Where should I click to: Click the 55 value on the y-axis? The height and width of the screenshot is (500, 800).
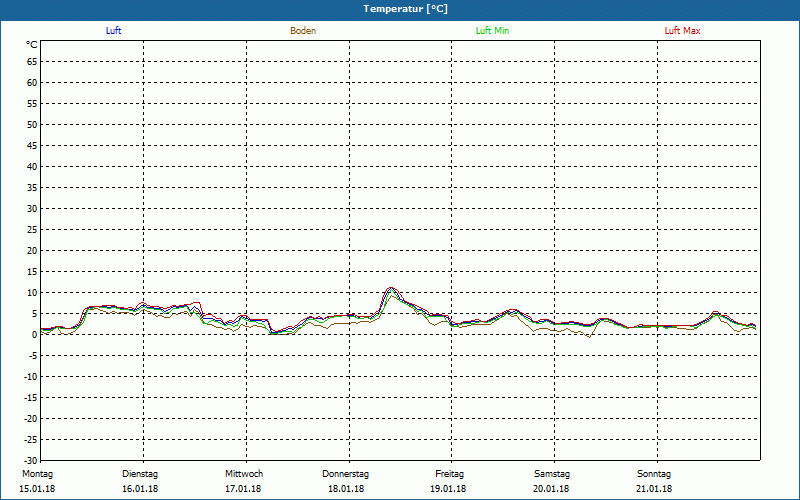32,104
